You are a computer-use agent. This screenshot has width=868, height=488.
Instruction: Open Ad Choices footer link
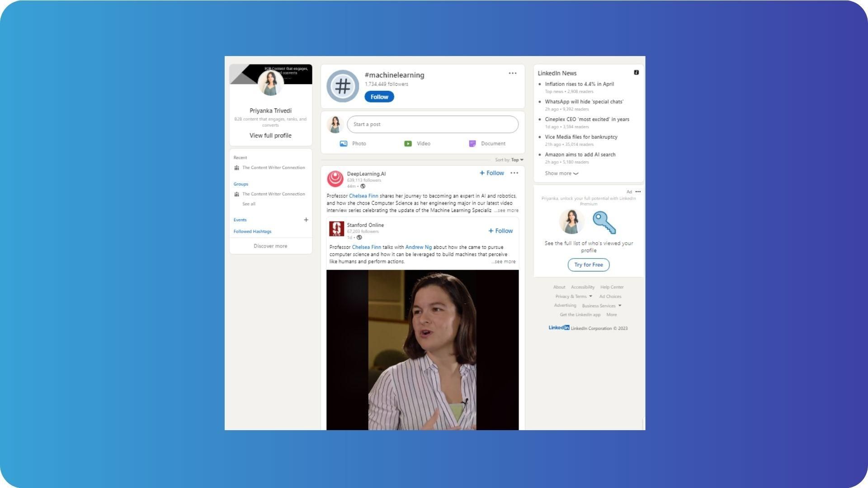point(610,297)
